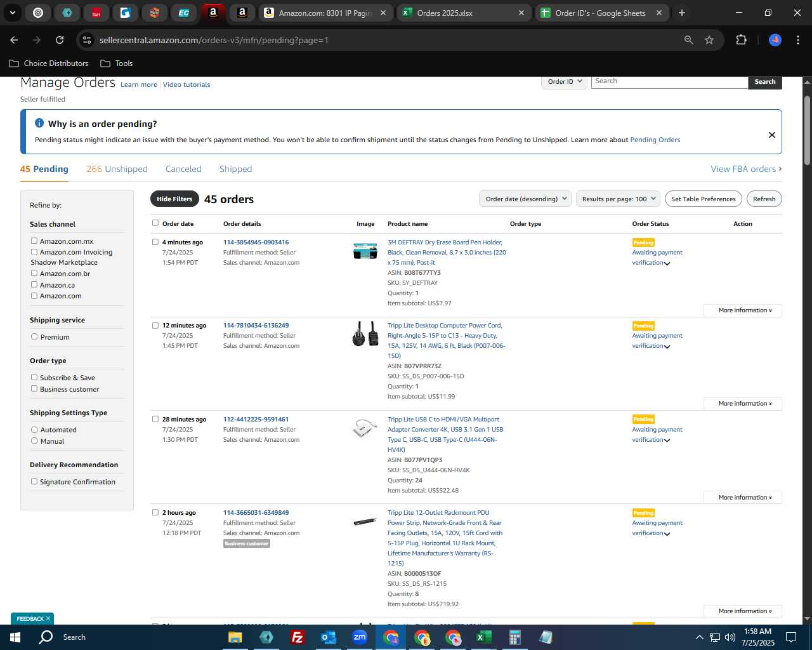Open Outlook from the taskbar
The height and width of the screenshot is (650, 812).
[x=329, y=637]
